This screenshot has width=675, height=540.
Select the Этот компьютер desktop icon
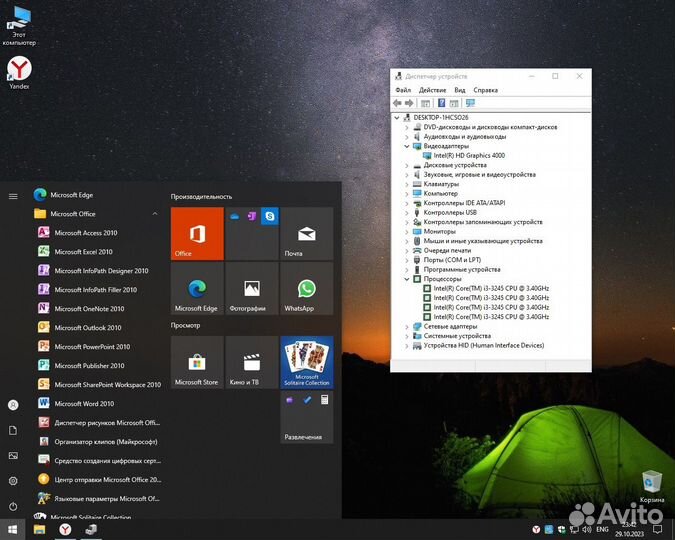coord(19,25)
